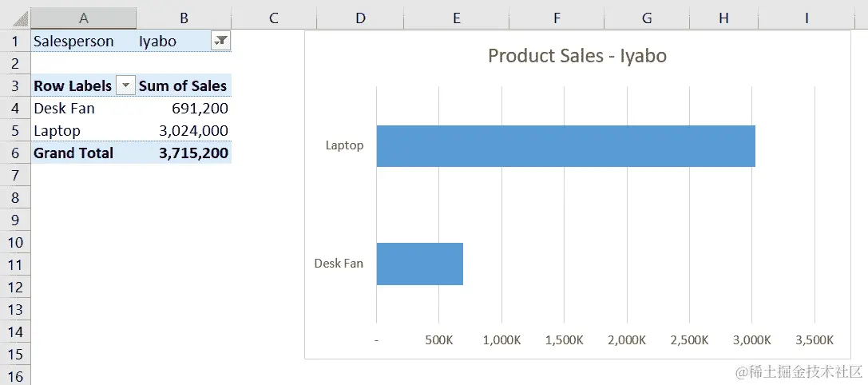Select the Grand Total label cell
Screen dimensions: 868x385
pyautogui.click(x=84, y=153)
